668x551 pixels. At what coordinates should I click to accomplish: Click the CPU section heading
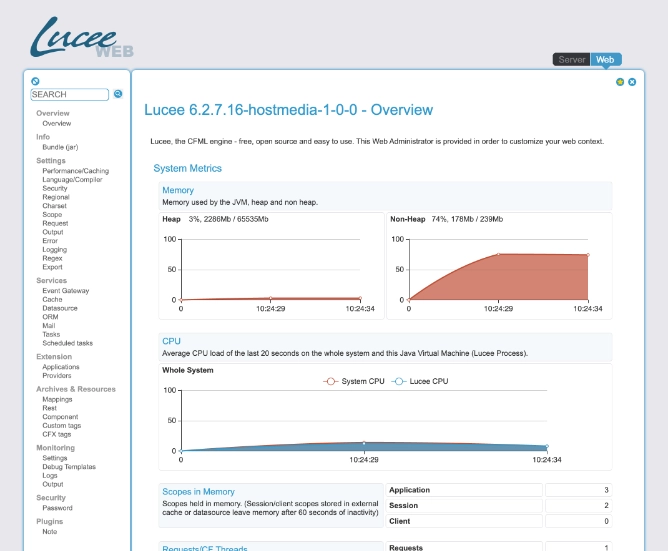(x=171, y=341)
